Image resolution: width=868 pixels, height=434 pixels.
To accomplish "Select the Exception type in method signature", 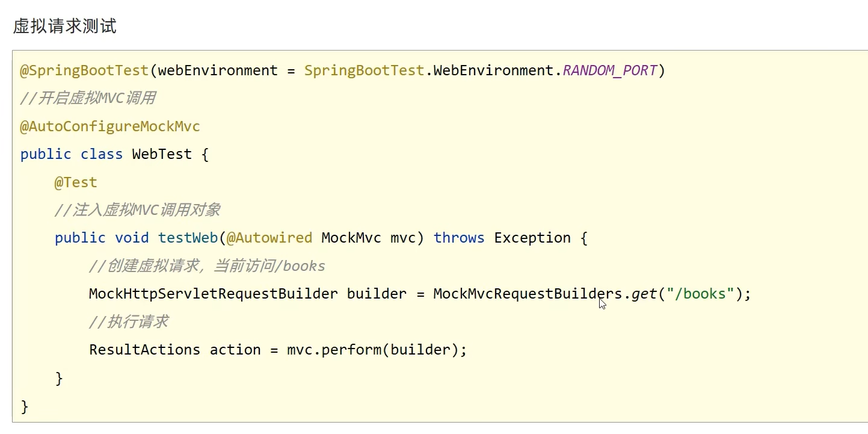I will (532, 238).
